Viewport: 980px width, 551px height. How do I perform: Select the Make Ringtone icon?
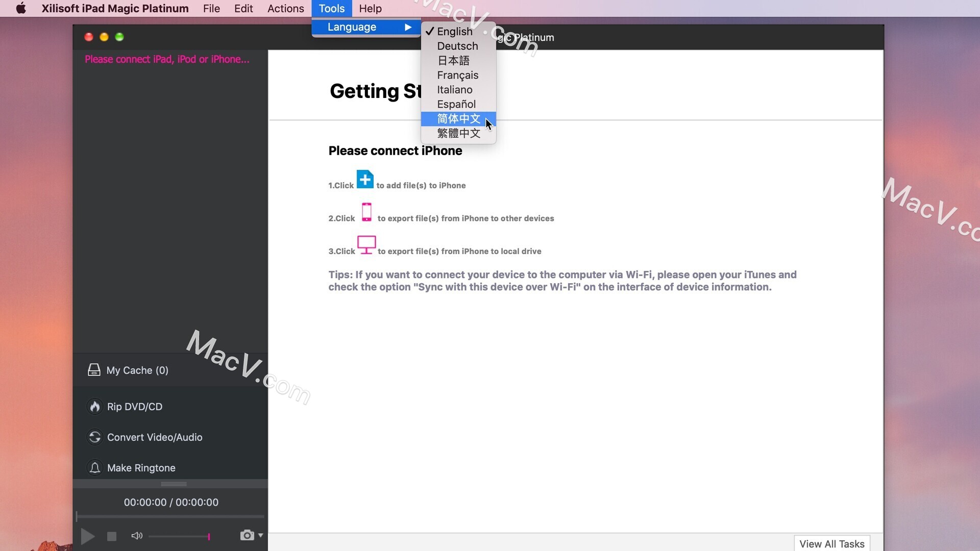click(x=95, y=467)
